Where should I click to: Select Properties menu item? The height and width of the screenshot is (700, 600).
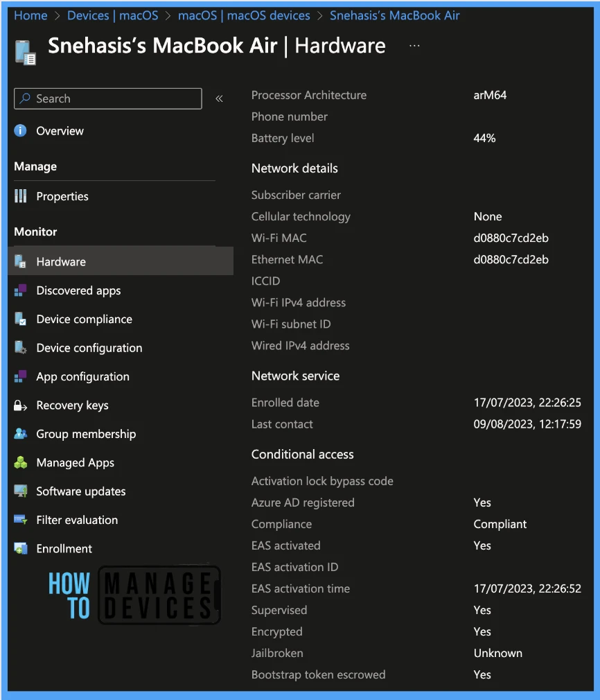(x=62, y=196)
